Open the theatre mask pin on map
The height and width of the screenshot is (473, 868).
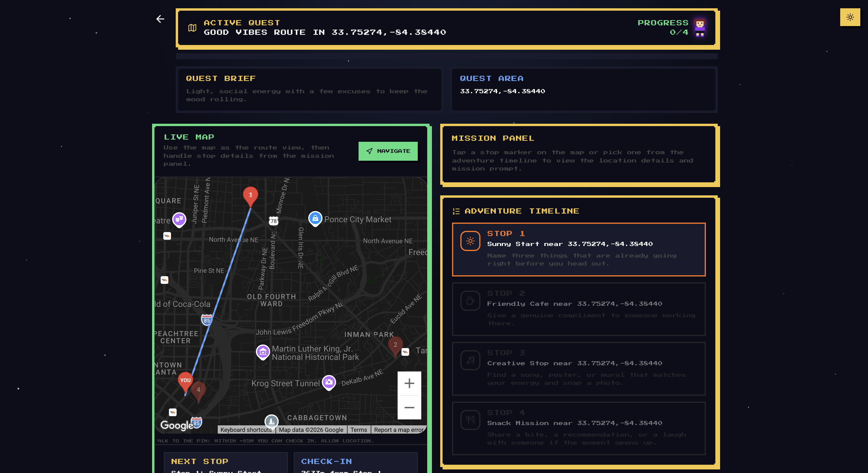point(179,220)
